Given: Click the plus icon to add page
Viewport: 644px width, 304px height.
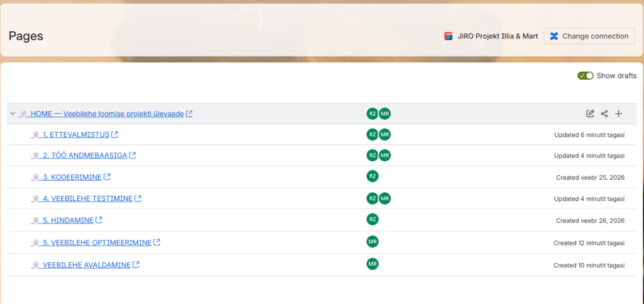Looking at the screenshot, I should (619, 114).
